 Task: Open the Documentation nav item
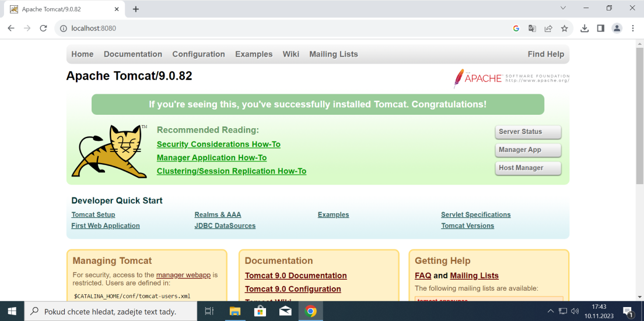(133, 54)
